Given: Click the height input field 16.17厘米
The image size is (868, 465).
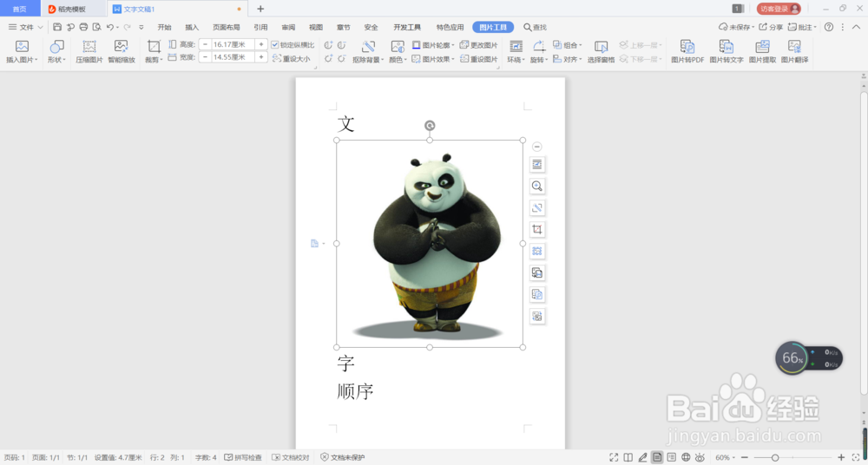Looking at the screenshot, I should pos(233,44).
